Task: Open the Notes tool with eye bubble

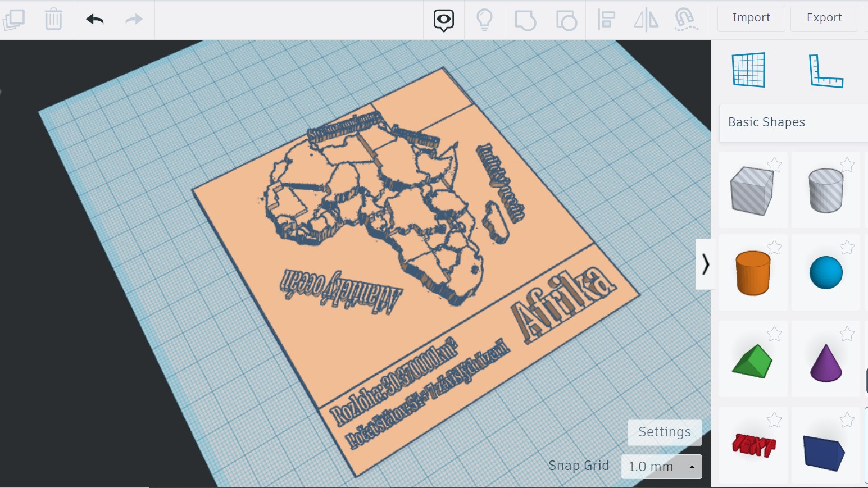Action: tap(444, 20)
